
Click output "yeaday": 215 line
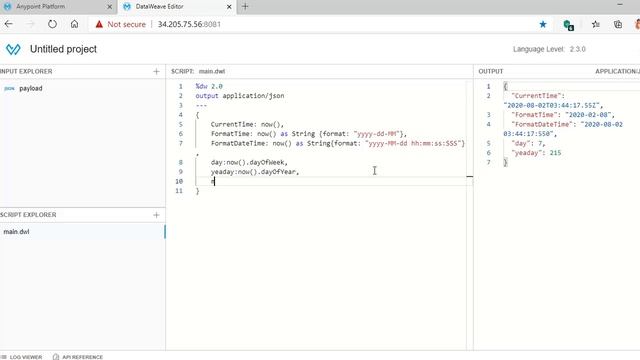tap(536, 153)
